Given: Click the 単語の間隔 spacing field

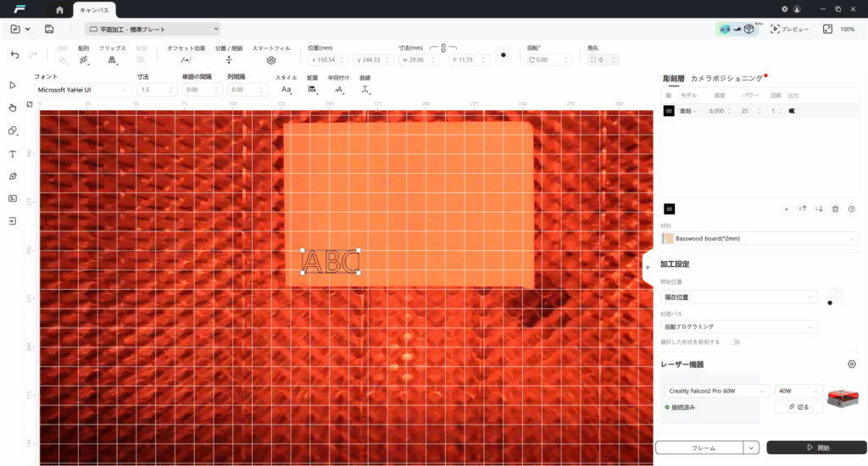Looking at the screenshot, I should 202,90.
